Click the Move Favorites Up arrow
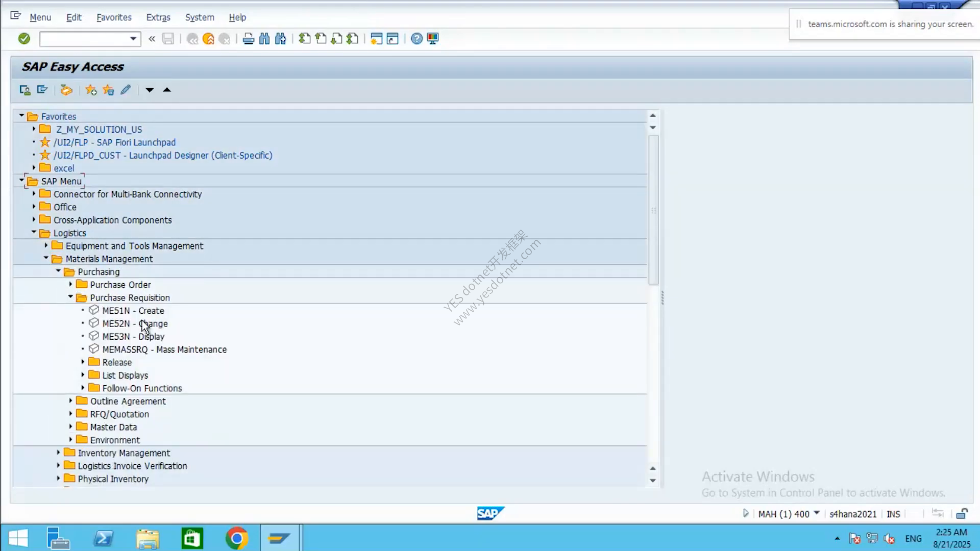The image size is (980, 551). coord(167,90)
